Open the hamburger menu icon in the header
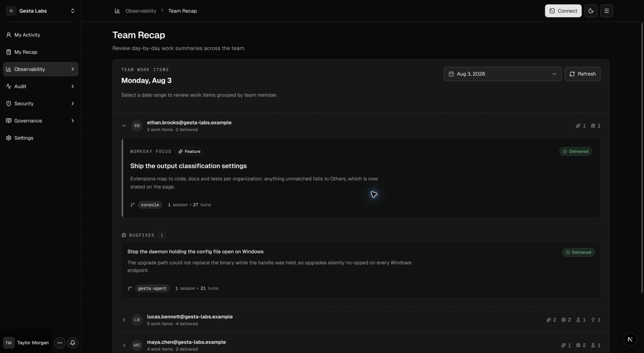 [606, 11]
